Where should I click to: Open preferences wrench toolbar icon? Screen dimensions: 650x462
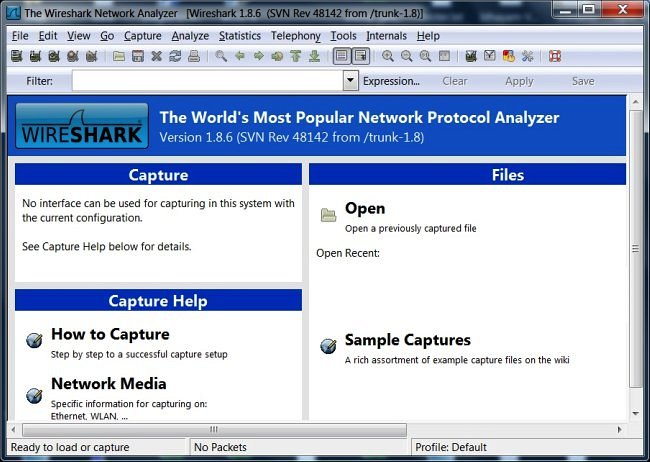tap(527, 56)
